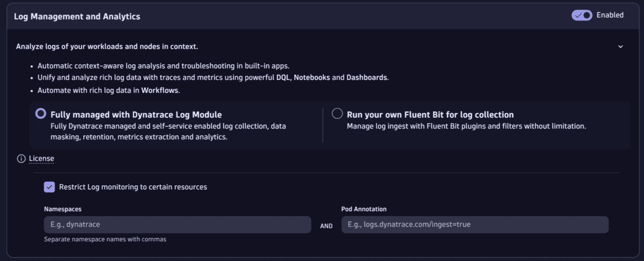Image resolution: width=644 pixels, height=261 pixels.
Task: Select Fully managed with Dynatrace Log Module
Action: click(x=40, y=114)
